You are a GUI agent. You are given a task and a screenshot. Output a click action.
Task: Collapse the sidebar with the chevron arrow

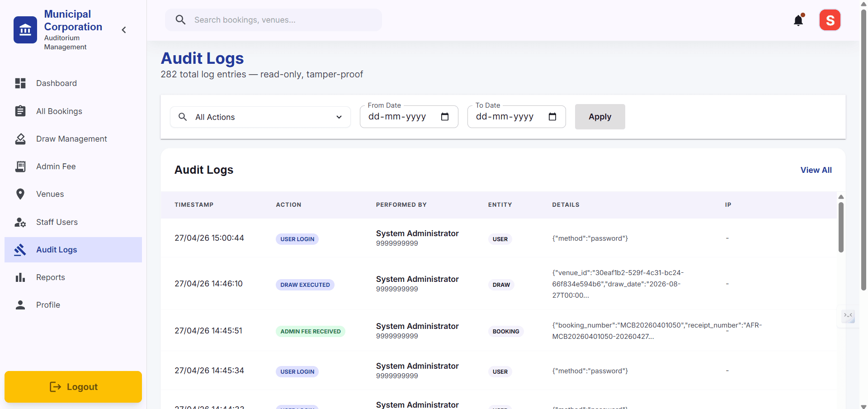point(124,30)
